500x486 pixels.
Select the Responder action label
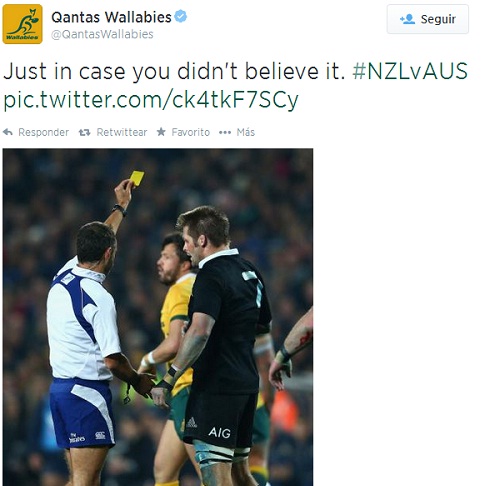tap(43, 132)
